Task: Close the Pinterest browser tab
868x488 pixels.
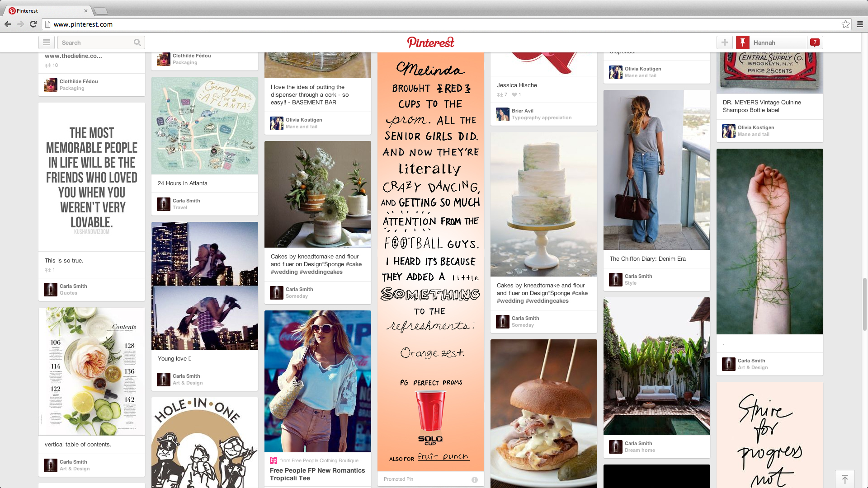Action: pos(86,11)
